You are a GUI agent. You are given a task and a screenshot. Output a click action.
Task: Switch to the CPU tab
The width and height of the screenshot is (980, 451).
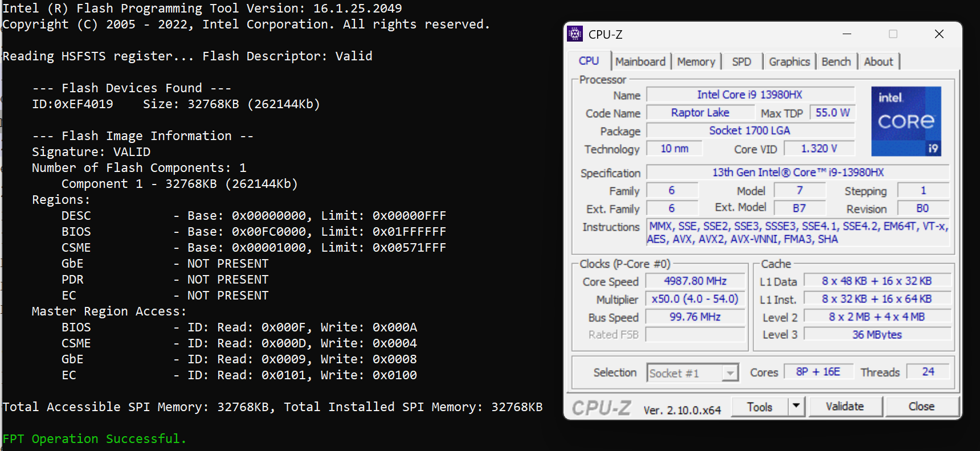point(589,61)
